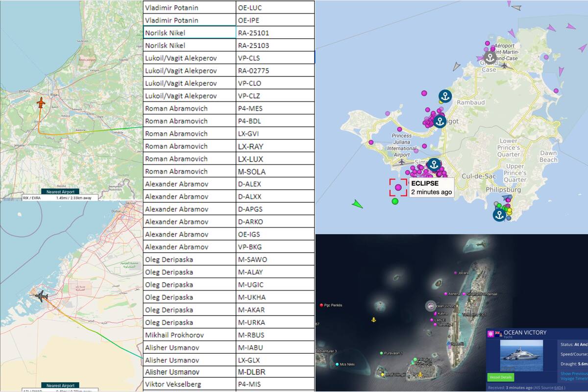Select the LX-GVI registration cell
The width and height of the screenshot is (588, 392).
275,134
